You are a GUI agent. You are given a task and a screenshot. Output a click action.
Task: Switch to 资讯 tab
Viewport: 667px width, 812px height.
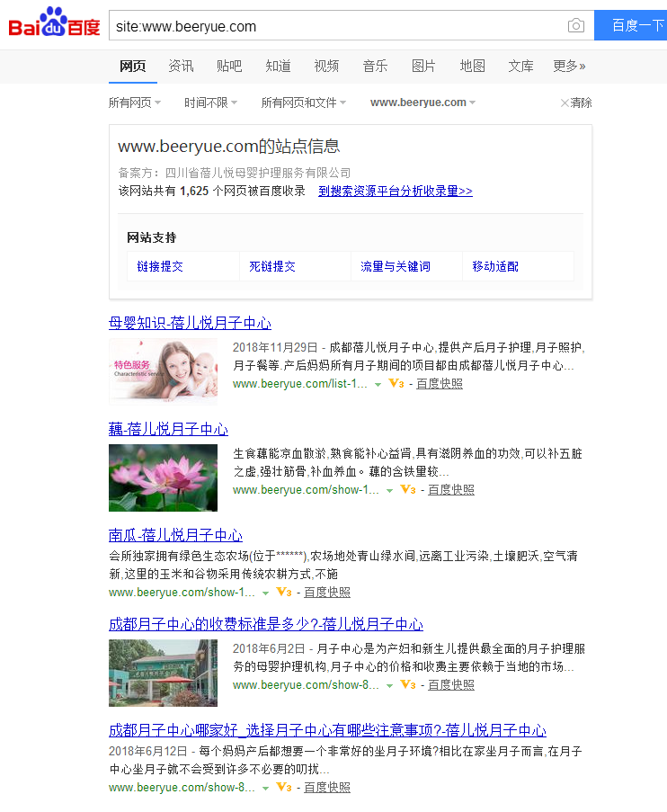(x=181, y=67)
